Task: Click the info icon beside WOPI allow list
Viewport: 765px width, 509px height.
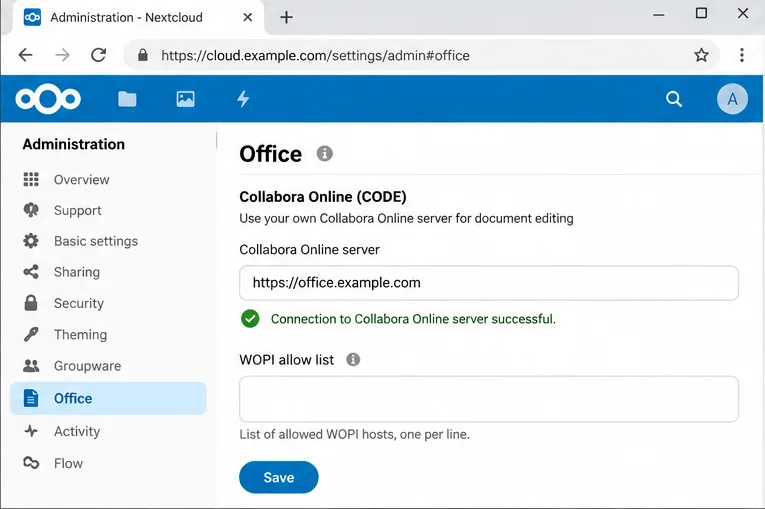Action: pyautogui.click(x=353, y=360)
